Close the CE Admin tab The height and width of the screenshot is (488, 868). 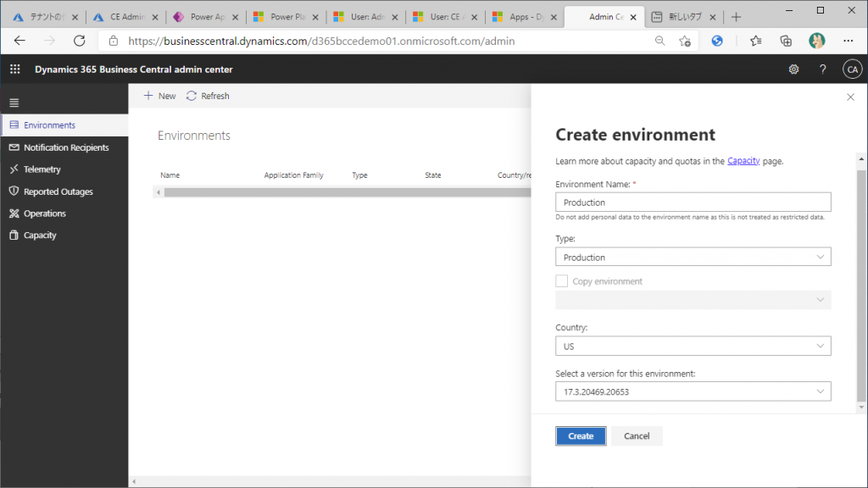(x=155, y=17)
